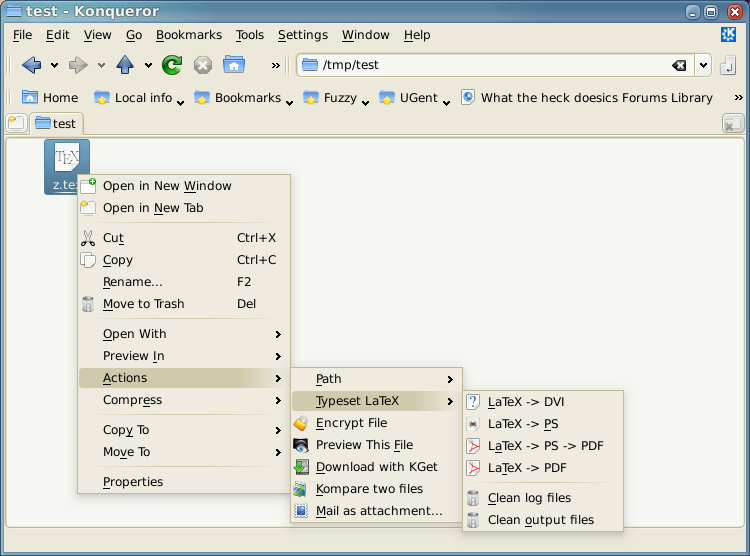Highlight the Typeset LaTeX menu entry
Image resolution: width=750 pixels, height=556 pixels.
(376, 401)
